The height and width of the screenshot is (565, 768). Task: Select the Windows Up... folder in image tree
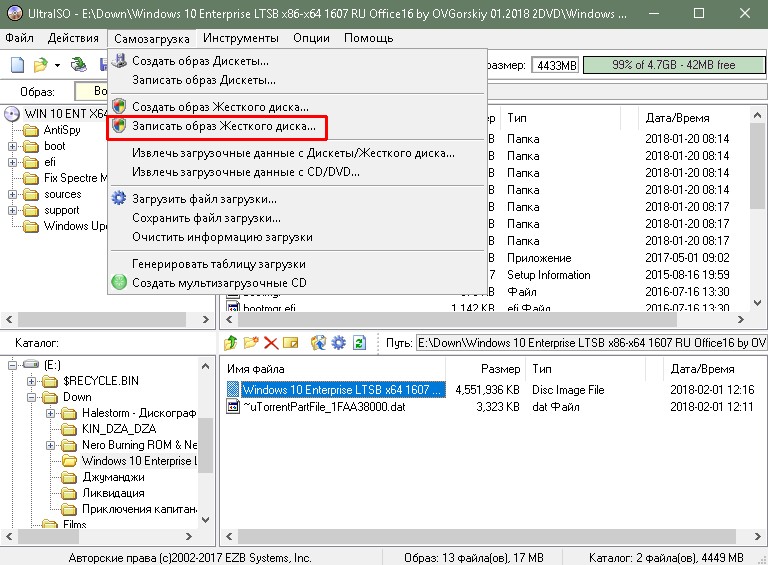[75, 226]
